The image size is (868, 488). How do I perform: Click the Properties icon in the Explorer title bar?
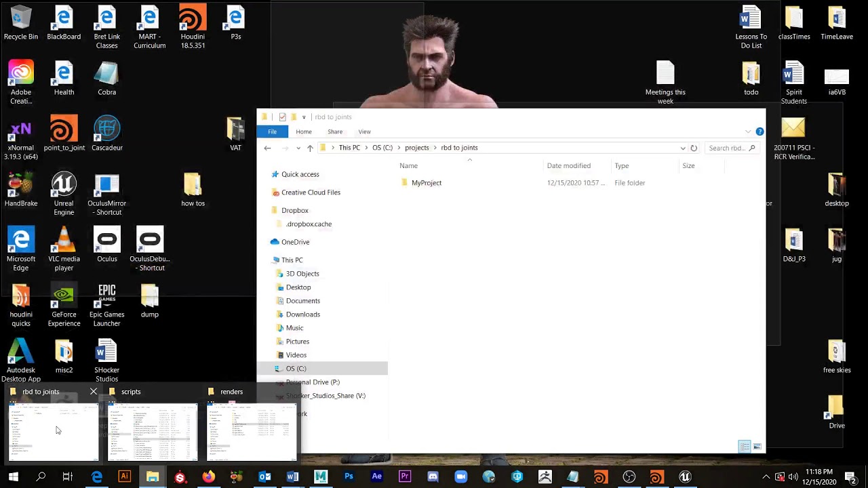[282, 117]
